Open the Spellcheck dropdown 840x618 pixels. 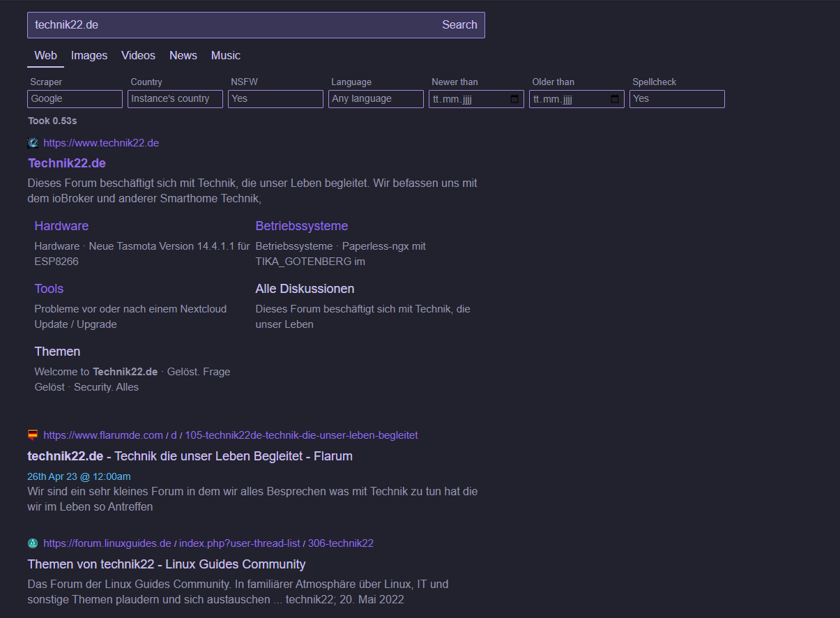678,99
